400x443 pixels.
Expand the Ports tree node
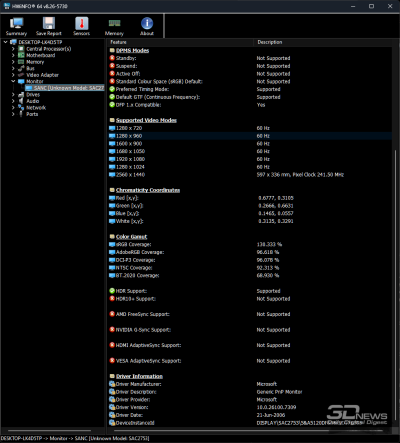pos(13,114)
